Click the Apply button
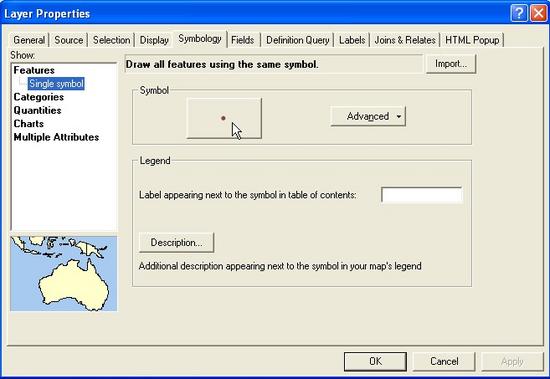Image resolution: width=550 pixels, height=379 pixels. pyautogui.click(x=512, y=361)
